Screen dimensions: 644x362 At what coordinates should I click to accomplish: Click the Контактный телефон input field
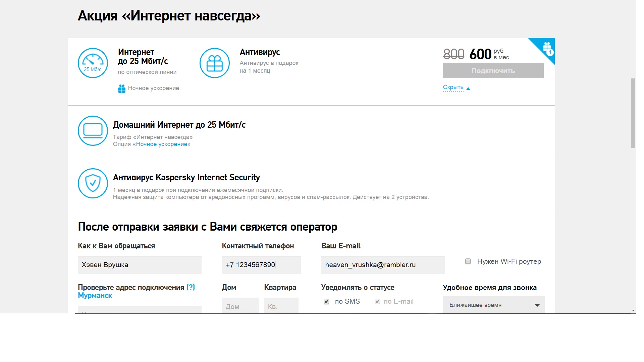tap(261, 265)
